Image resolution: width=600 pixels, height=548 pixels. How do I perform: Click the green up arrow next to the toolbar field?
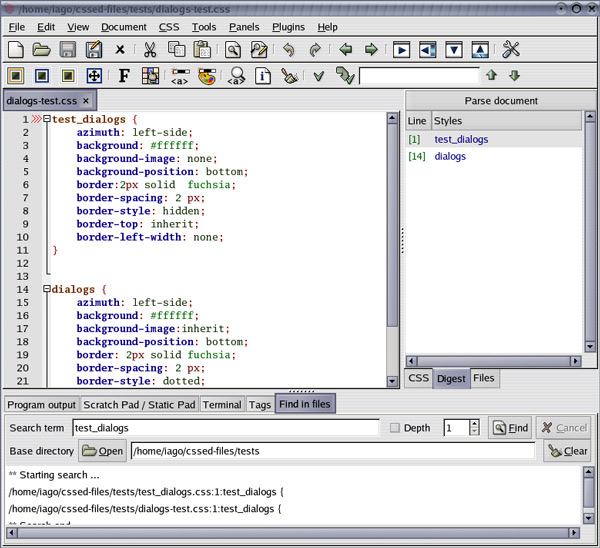(492, 75)
